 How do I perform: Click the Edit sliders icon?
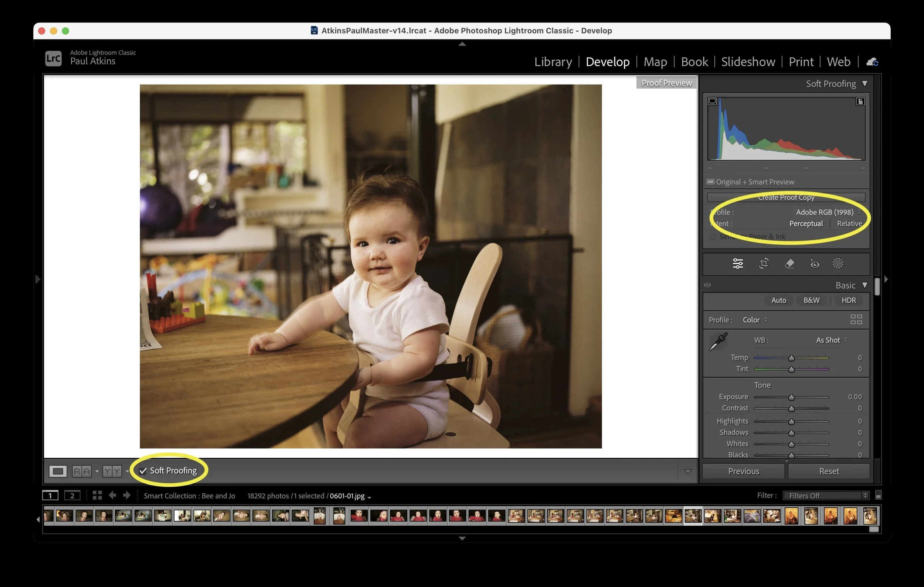coord(737,263)
